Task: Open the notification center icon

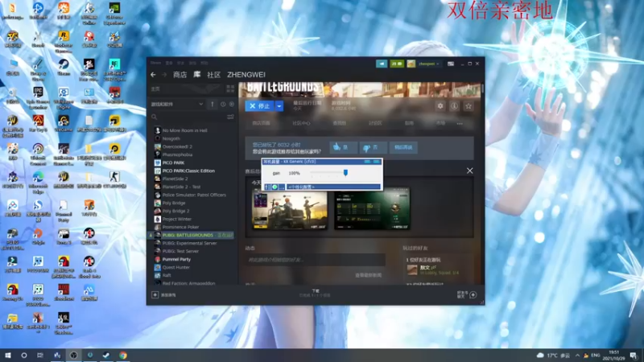Action: click(x=634, y=355)
